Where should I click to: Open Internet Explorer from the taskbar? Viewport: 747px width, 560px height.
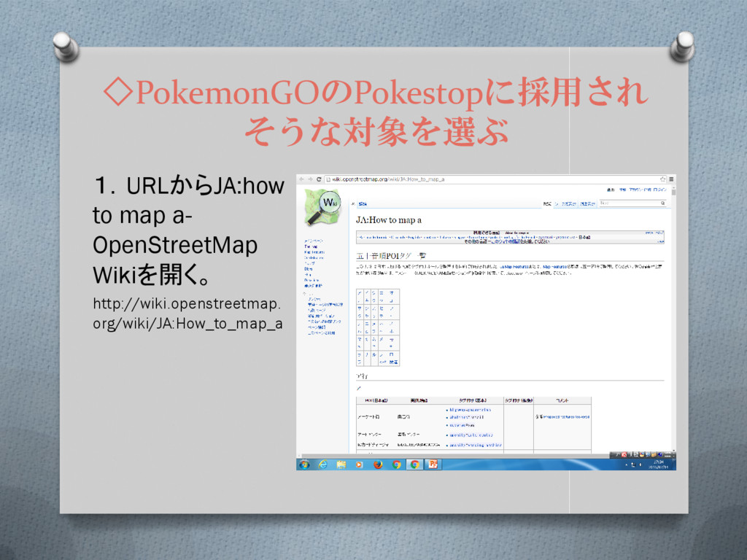pos(323,464)
